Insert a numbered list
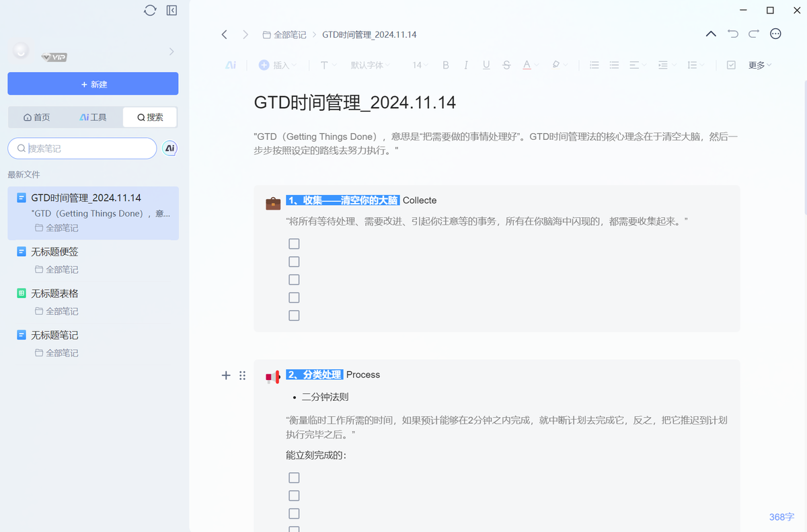Image resolution: width=807 pixels, height=532 pixels. [x=594, y=65]
